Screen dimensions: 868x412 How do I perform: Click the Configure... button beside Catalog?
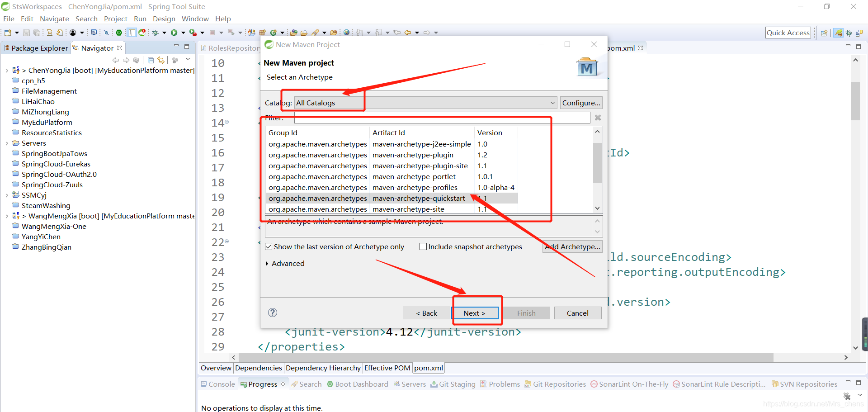coord(581,103)
